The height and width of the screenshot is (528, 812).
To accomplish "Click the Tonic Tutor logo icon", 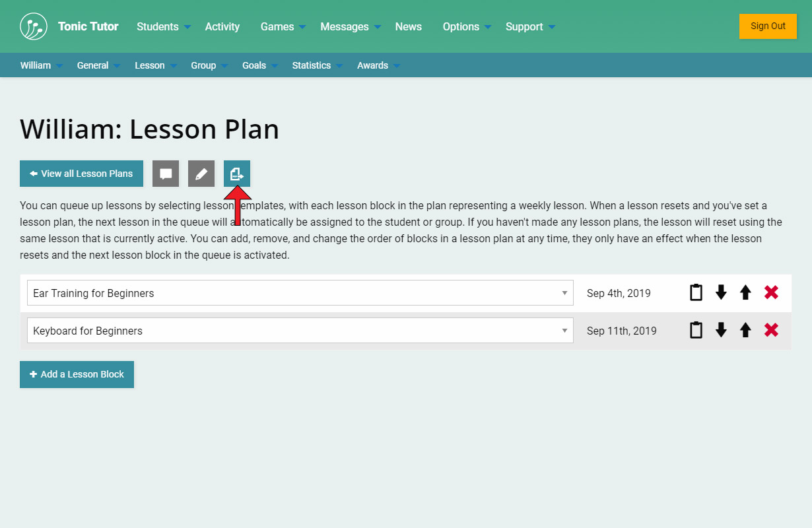I will click(34, 26).
